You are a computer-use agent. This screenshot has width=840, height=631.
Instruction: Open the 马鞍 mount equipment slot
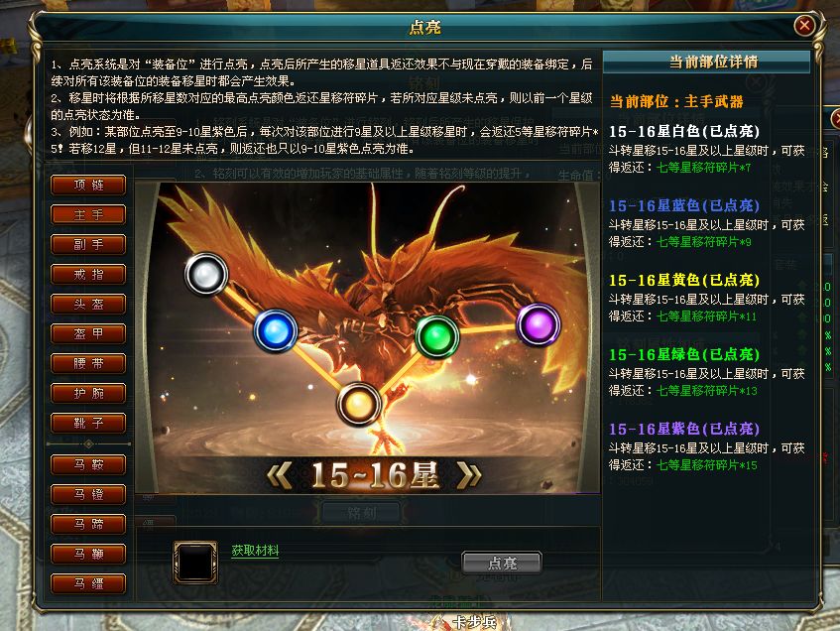click(x=88, y=464)
